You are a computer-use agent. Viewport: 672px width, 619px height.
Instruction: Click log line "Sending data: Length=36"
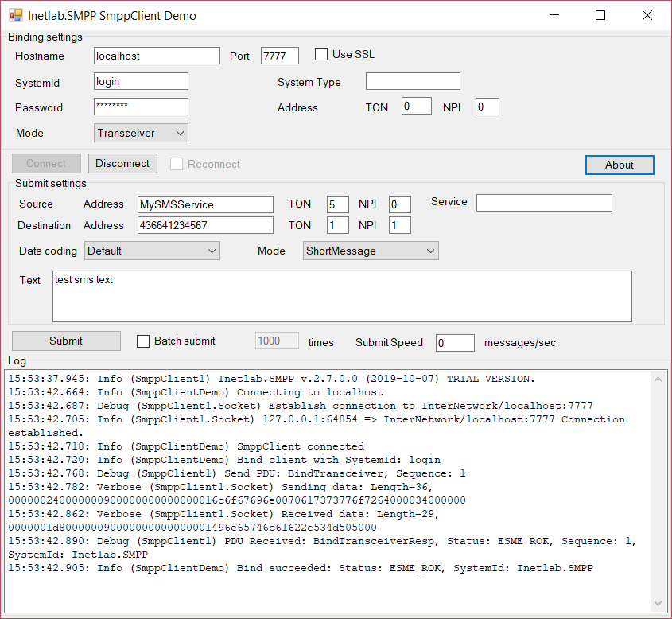coord(221,487)
